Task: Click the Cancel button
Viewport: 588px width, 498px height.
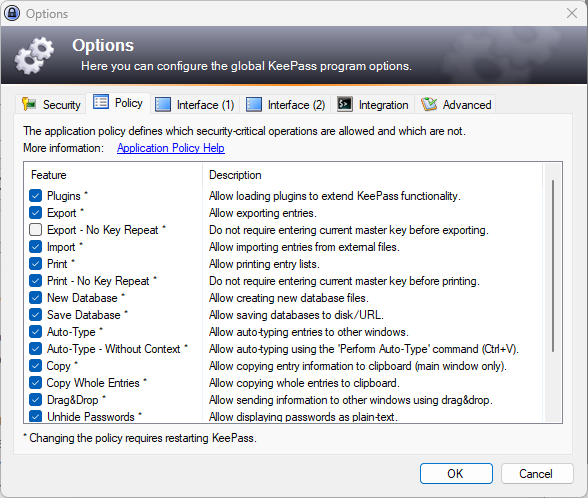Action: (537, 473)
